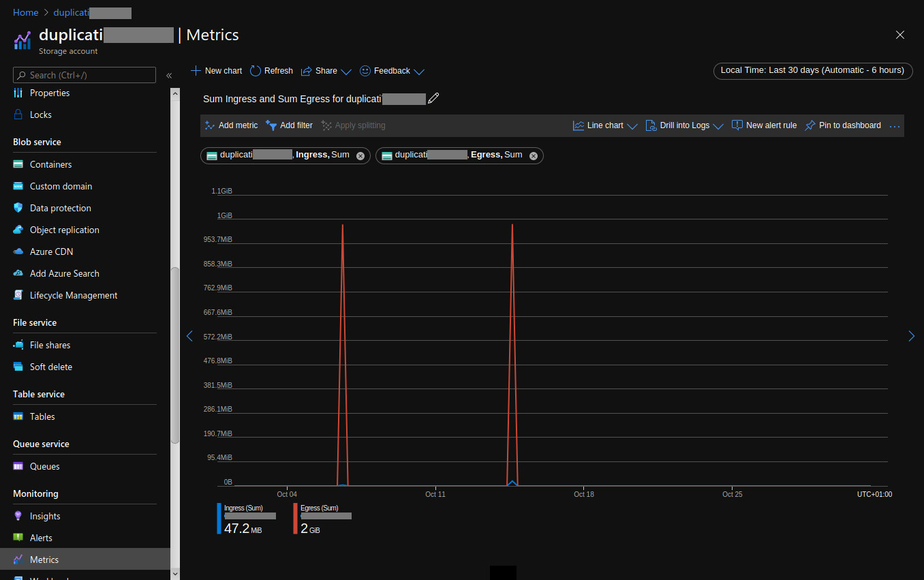Edit chart title with the pencil icon
The height and width of the screenshot is (580, 924).
[433, 98]
